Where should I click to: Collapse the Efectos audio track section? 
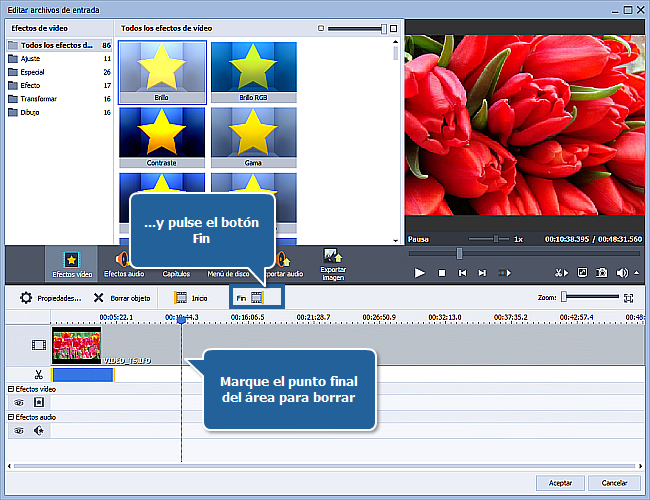click(10, 416)
